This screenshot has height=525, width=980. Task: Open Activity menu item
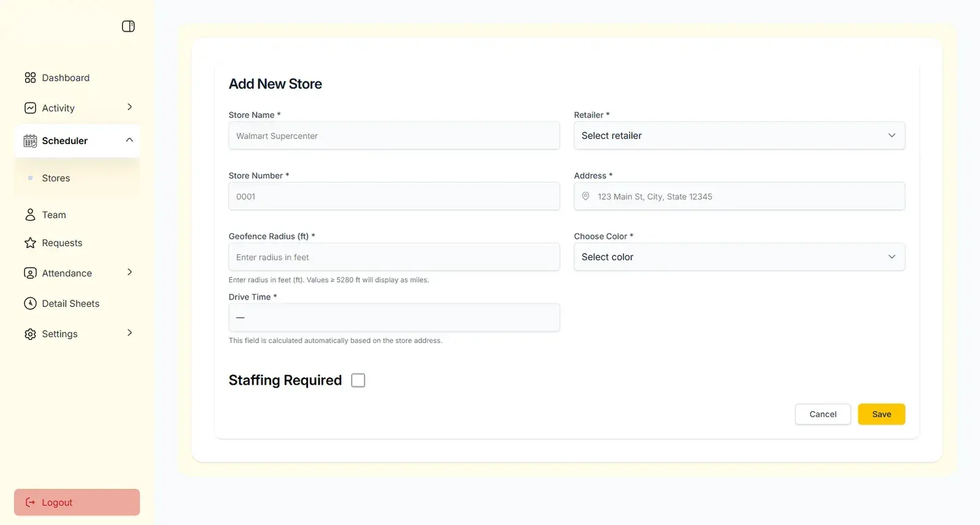click(x=77, y=108)
